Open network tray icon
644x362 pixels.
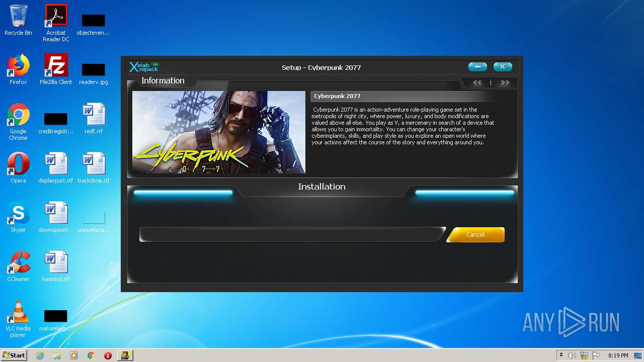click(x=584, y=355)
